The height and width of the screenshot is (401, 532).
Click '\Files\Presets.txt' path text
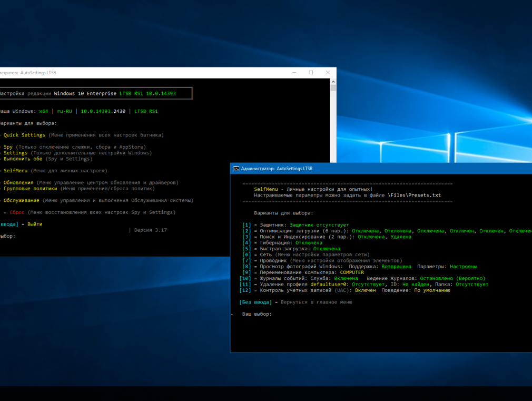coord(414,195)
